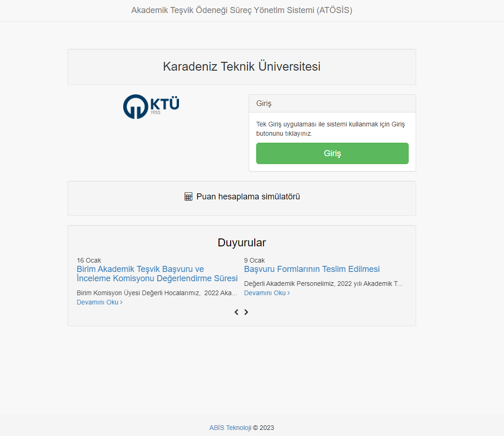Click the Değerli Akademik Personelimiz summary text
Screen dimensions: 504x436
[323, 284]
